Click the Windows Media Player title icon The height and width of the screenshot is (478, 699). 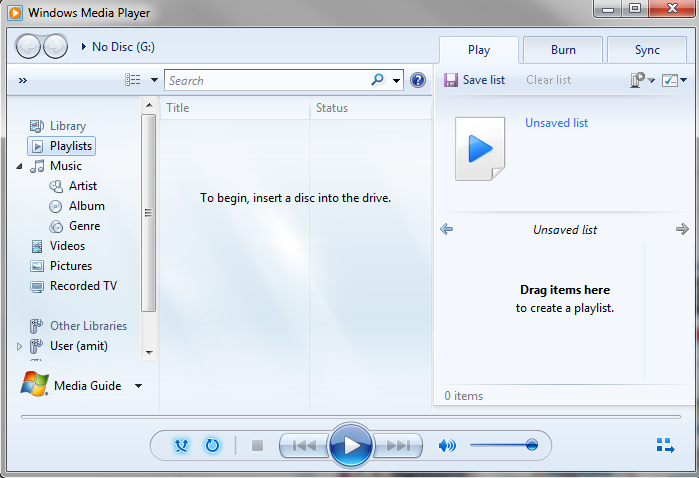click(15, 12)
